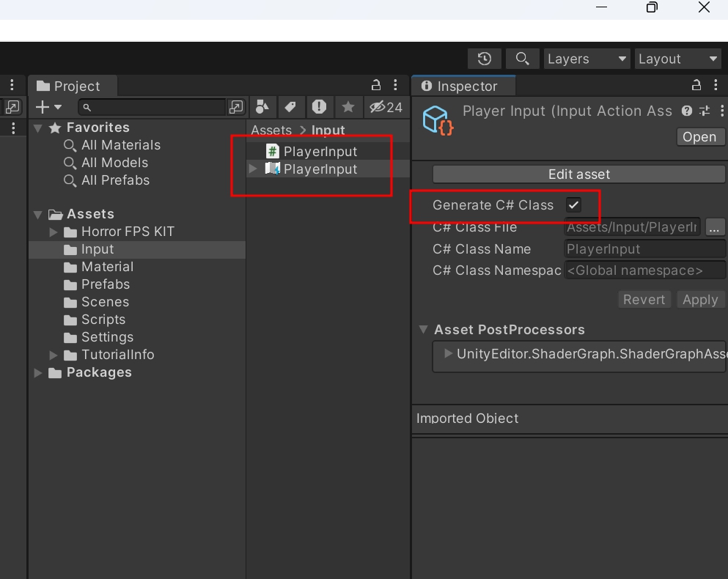This screenshot has width=728, height=579.
Task: Click the Open button in Inspector
Action: coord(699,137)
